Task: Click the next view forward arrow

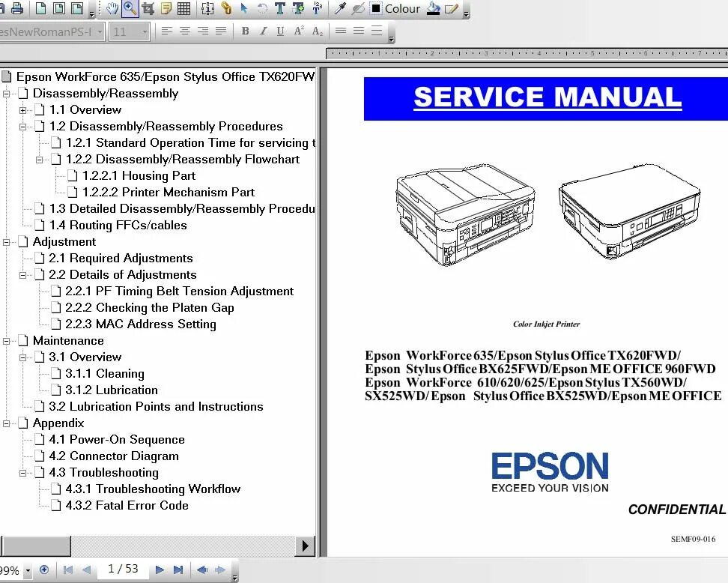Action: (220, 570)
